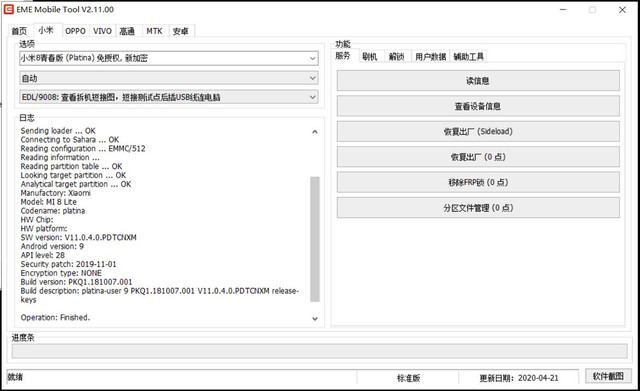Open the 解锁 function tab
640x391 pixels.
396,57
